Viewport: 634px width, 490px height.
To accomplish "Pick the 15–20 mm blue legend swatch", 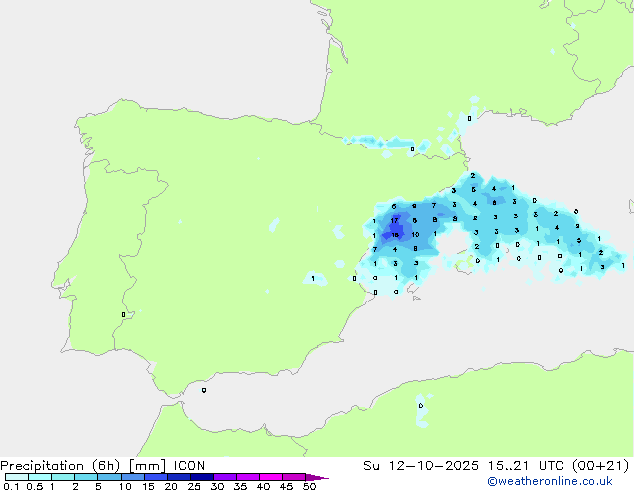I will coord(156,477).
